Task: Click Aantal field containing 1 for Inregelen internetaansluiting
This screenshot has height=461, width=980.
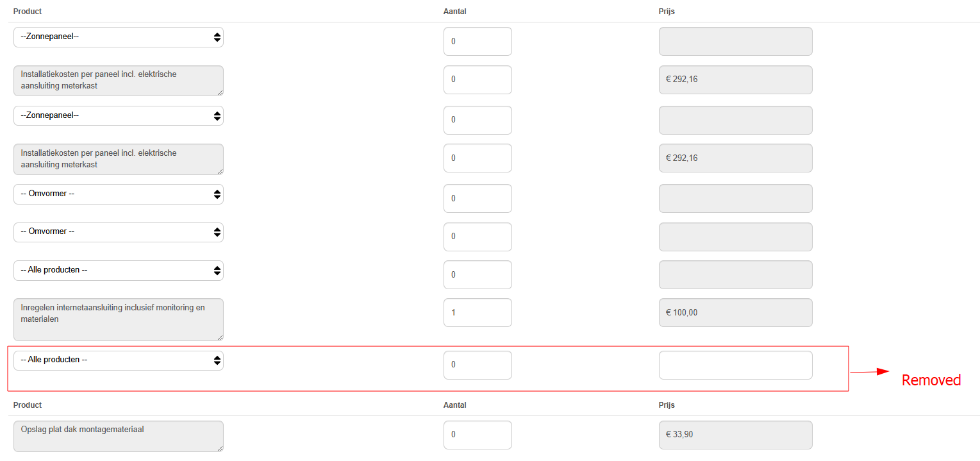Action: coord(477,313)
